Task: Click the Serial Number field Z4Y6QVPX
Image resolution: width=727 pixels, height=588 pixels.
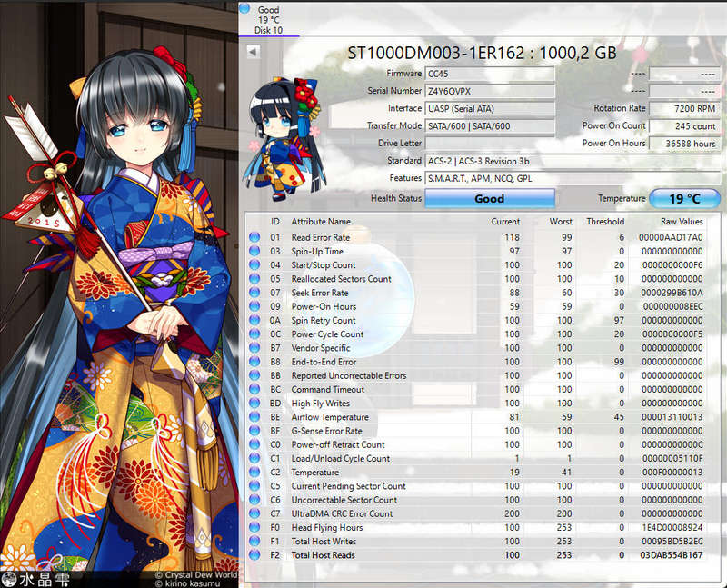Action: [490, 92]
